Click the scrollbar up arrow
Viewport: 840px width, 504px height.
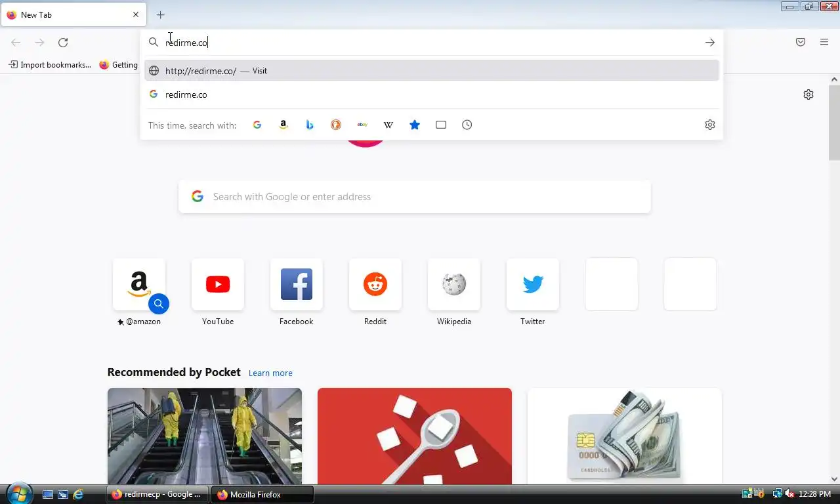[x=834, y=79]
